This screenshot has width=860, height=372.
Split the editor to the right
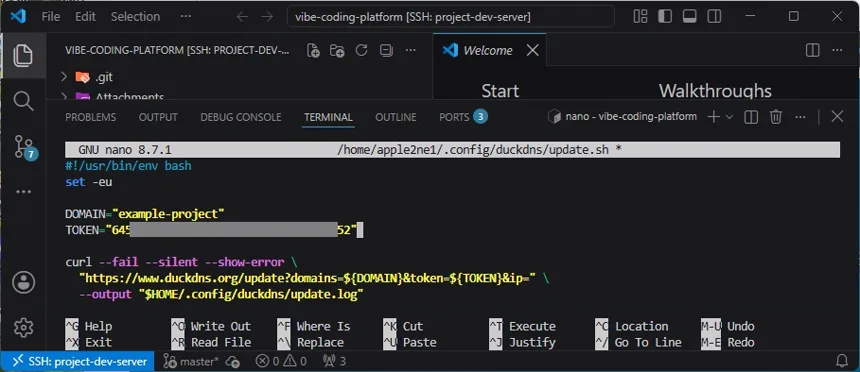(x=812, y=50)
